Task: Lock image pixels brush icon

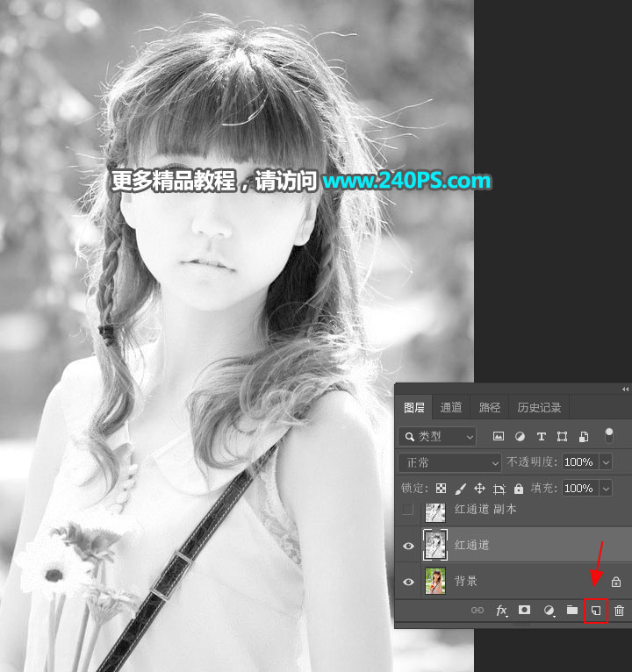Action: pyautogui.click(x=460, y=488)
